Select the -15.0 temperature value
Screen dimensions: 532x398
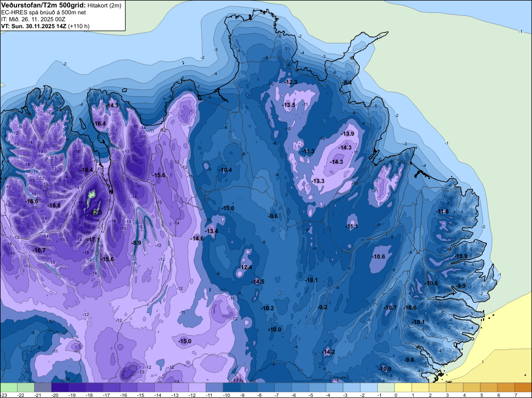(x=185, y=342)
